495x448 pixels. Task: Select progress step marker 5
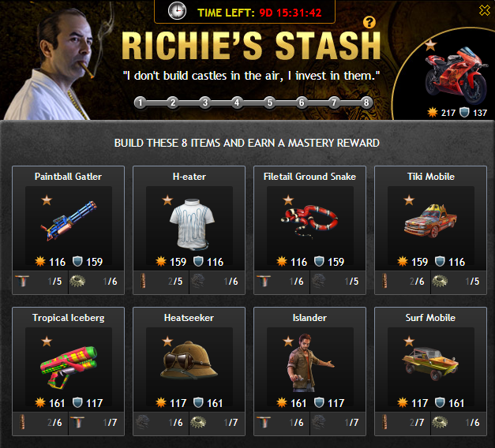[269, 103]
